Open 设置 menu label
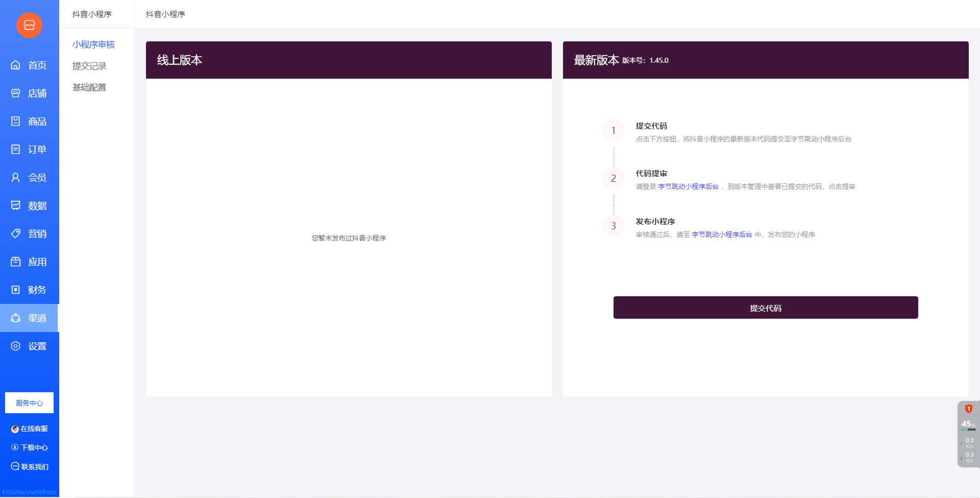Screen dimensions: 980x498 point(37,346)
